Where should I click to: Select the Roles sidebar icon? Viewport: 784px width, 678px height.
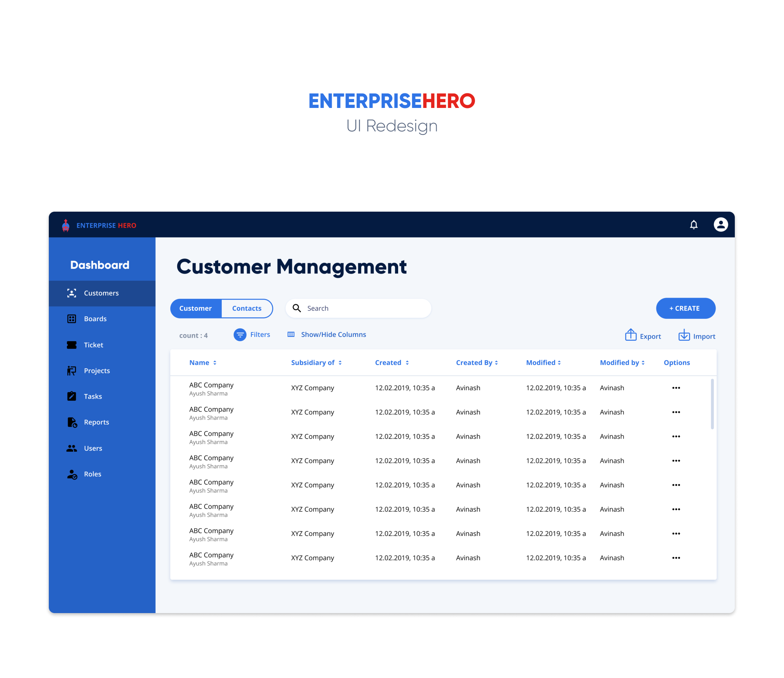[72, 474]
